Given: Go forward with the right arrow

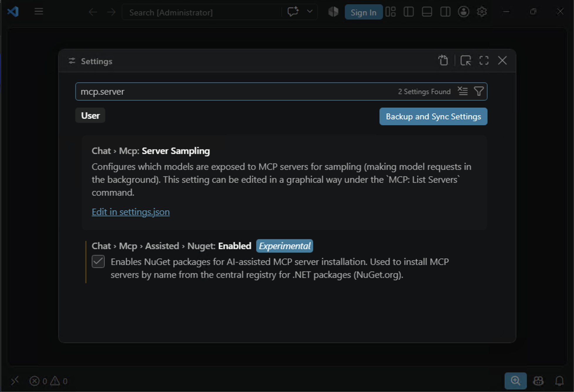Looking at the screenshot, I should click(111, 12).
